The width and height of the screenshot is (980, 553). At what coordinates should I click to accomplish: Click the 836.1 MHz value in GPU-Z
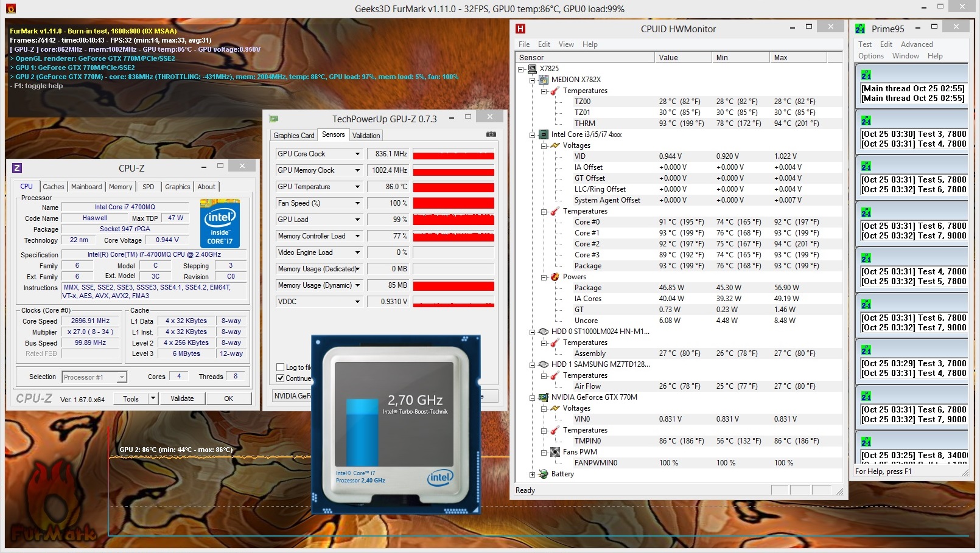point(389,154)
